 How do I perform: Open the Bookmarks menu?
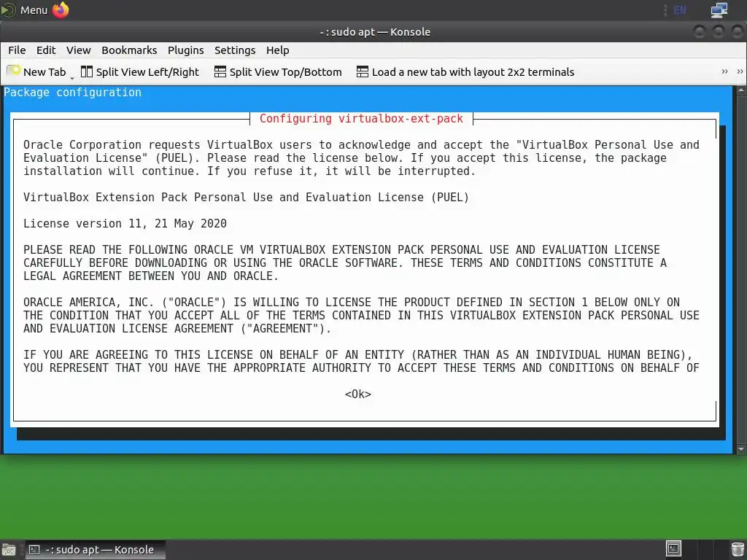(x=129, y=50)
